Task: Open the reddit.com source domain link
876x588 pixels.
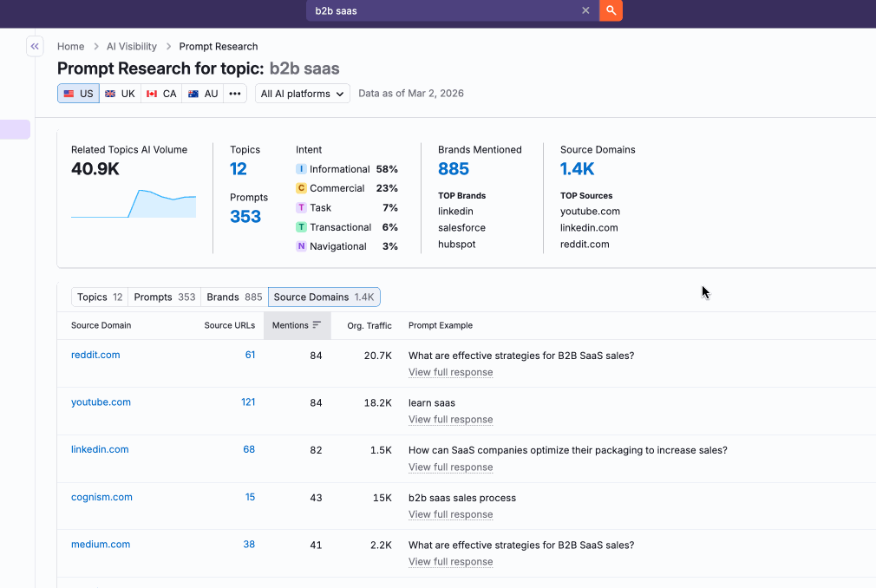Action: [95, 355]
